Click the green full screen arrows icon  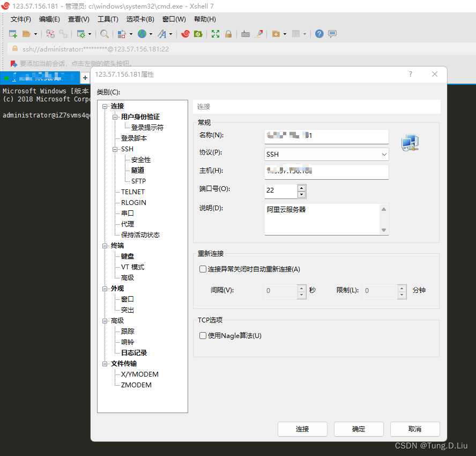click(x=215, y=34)
